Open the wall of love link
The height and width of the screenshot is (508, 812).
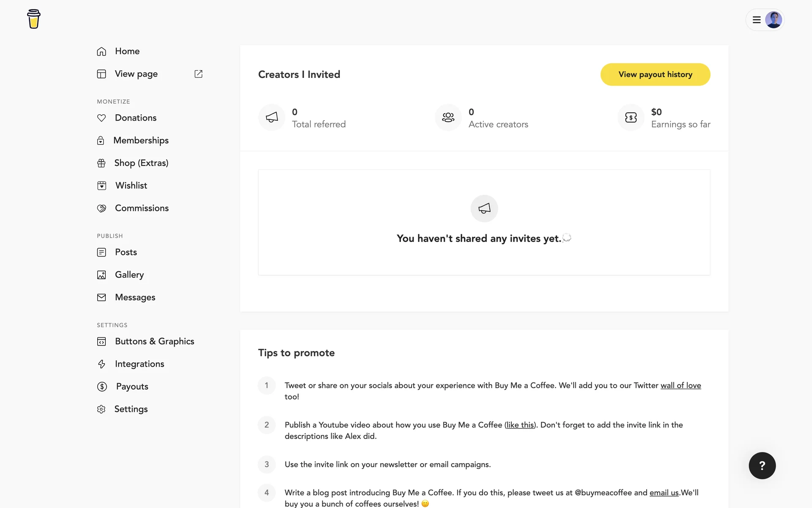(x=680, y=386)
